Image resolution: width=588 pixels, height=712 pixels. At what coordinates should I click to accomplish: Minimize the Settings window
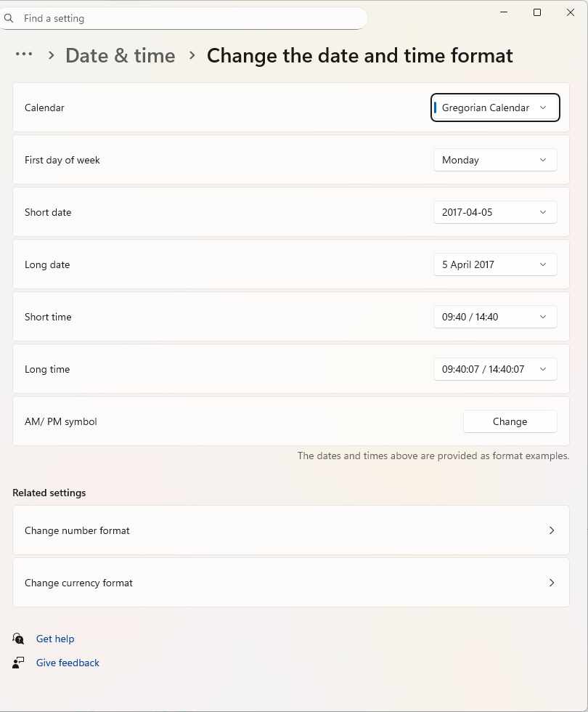(x=504, y=12)
